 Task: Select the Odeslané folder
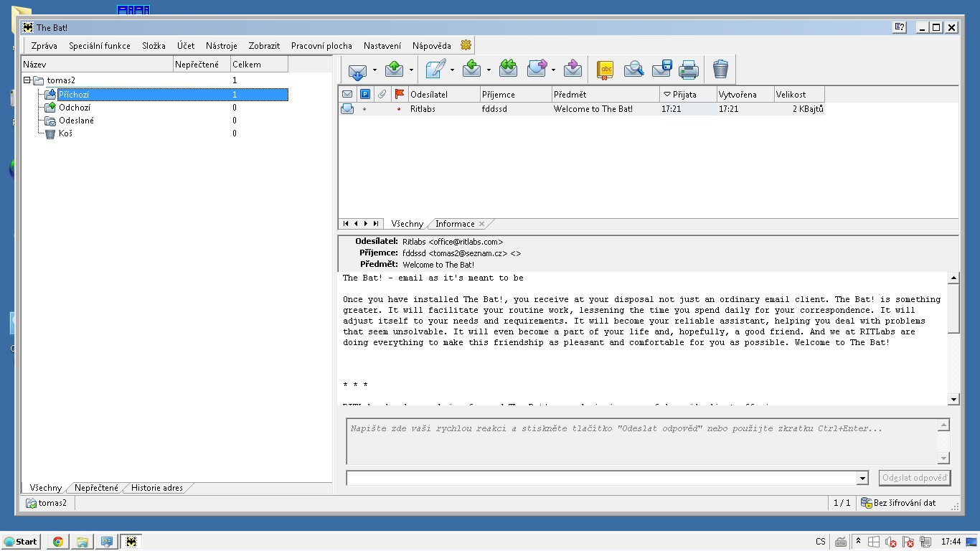pyautogui.click(x=76, y=121)
